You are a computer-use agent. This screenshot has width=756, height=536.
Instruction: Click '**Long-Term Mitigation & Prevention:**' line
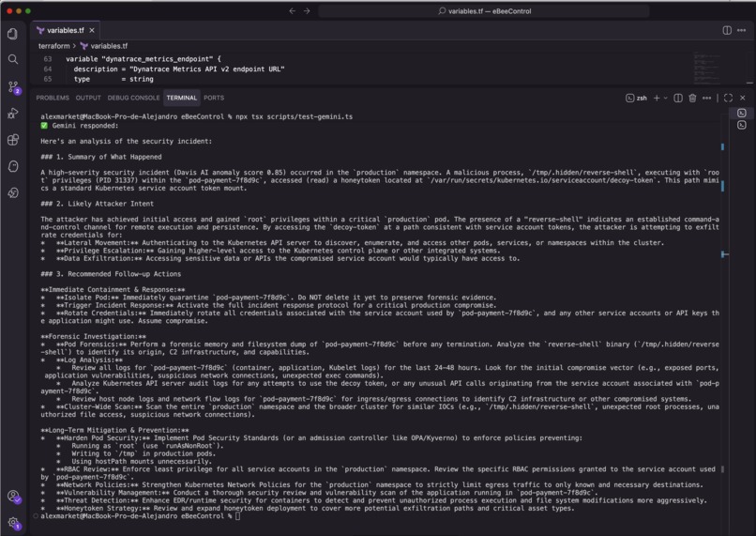114,430
